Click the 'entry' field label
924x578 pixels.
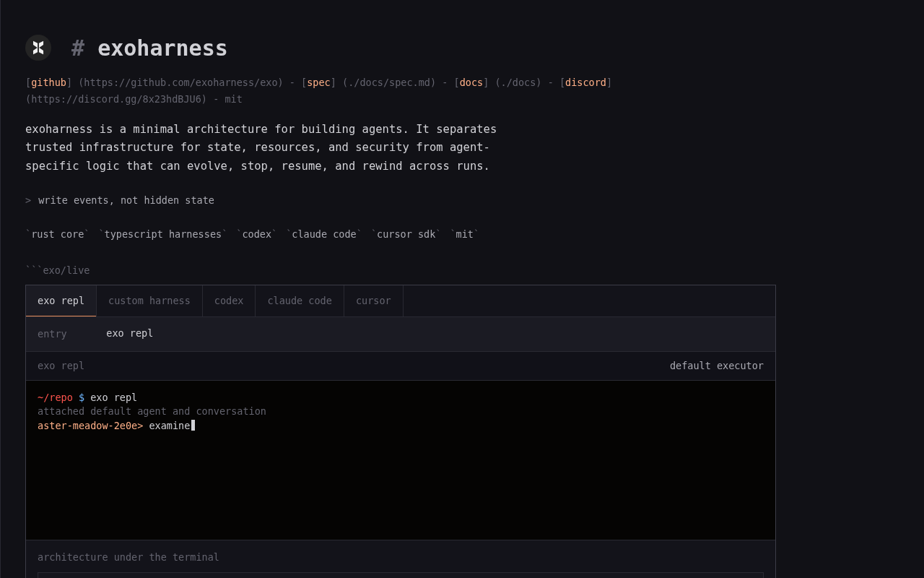[52, 334]
